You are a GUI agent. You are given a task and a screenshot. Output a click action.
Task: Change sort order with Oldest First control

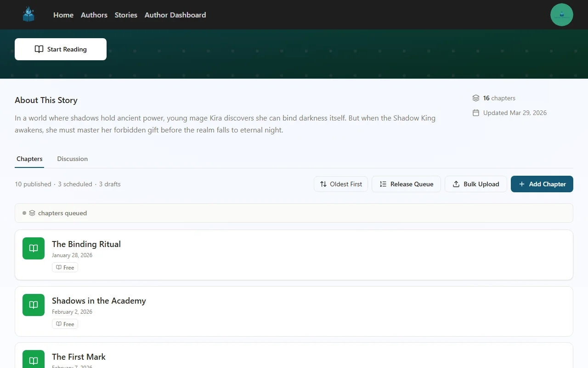(x=341, y=184)
